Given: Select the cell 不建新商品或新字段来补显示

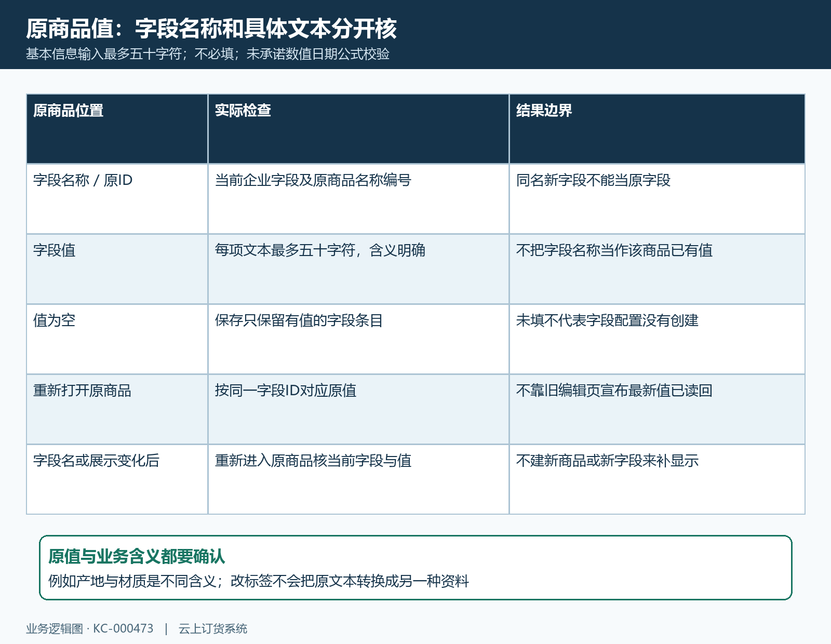Looking at the screenshot, I should [657, 479].
